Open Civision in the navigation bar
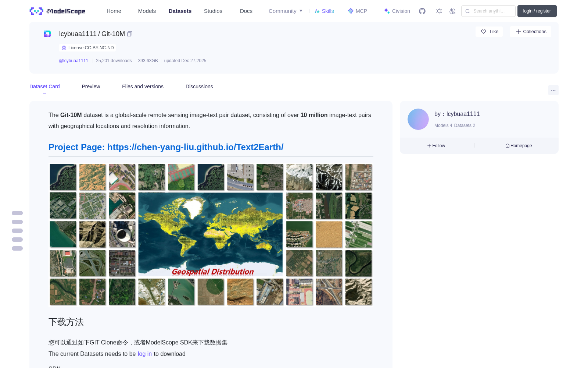This screenshot has height=368, width=588. point(397,11)
